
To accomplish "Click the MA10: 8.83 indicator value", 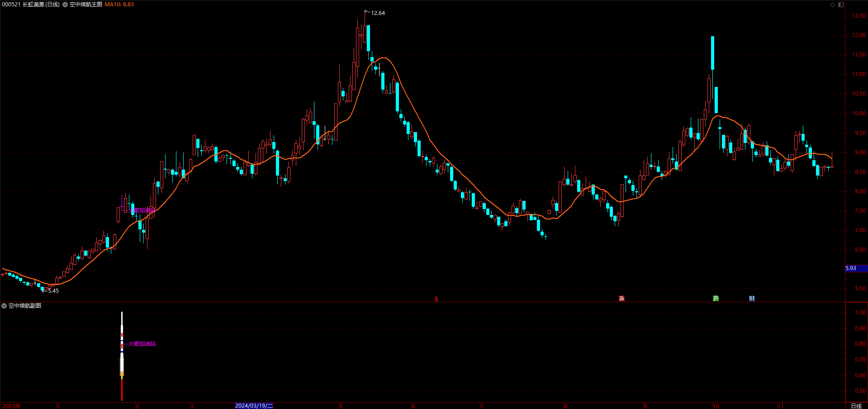I will coord(119,5).
